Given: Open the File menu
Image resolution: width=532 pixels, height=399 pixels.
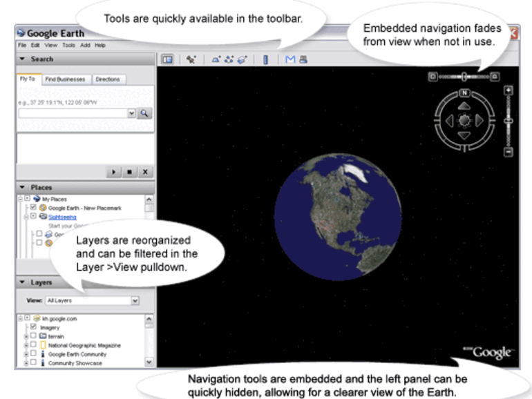Looking at the screenshot, I should [x=22, y=45].
